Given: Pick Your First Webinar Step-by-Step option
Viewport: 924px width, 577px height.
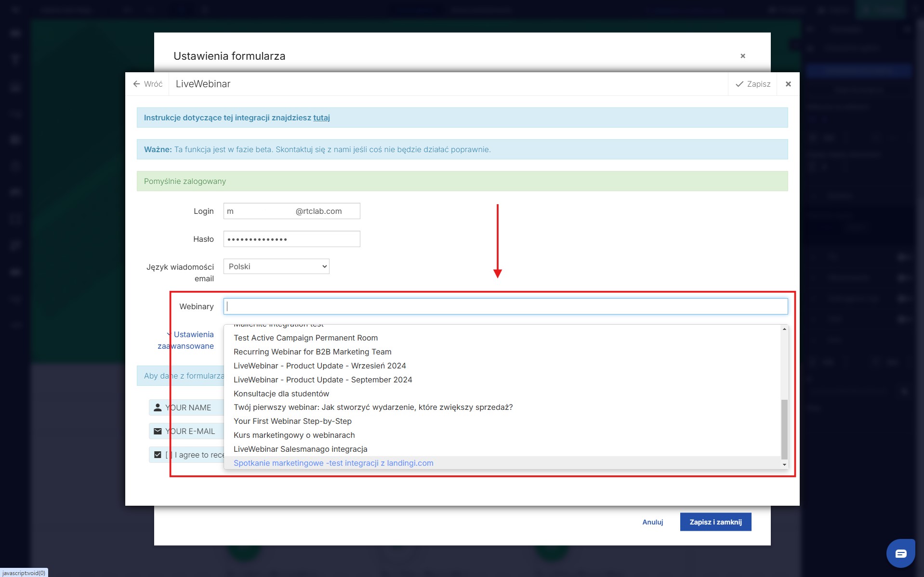Looking at the screenshot, I should 292,421.
